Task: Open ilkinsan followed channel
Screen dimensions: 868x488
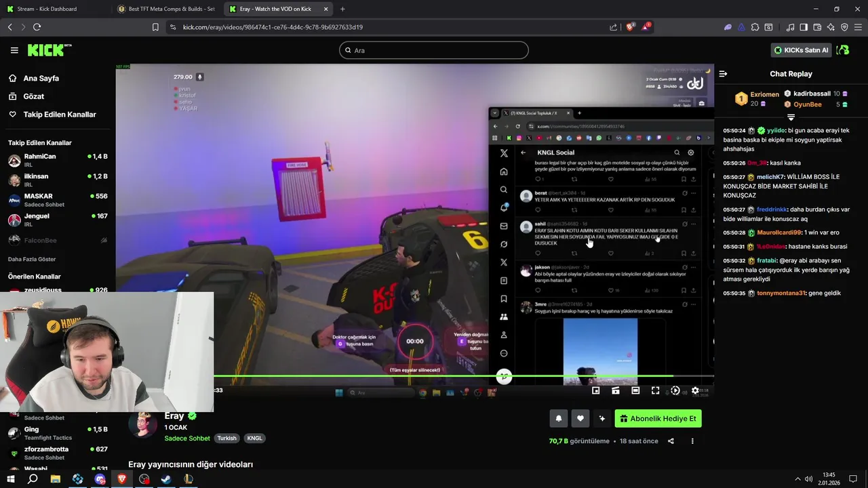Action: pyautogui.click(x=58, y=180)
